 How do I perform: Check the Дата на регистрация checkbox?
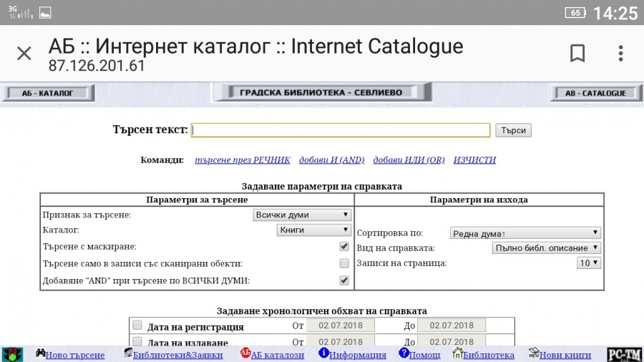click(x=137, y=326)
